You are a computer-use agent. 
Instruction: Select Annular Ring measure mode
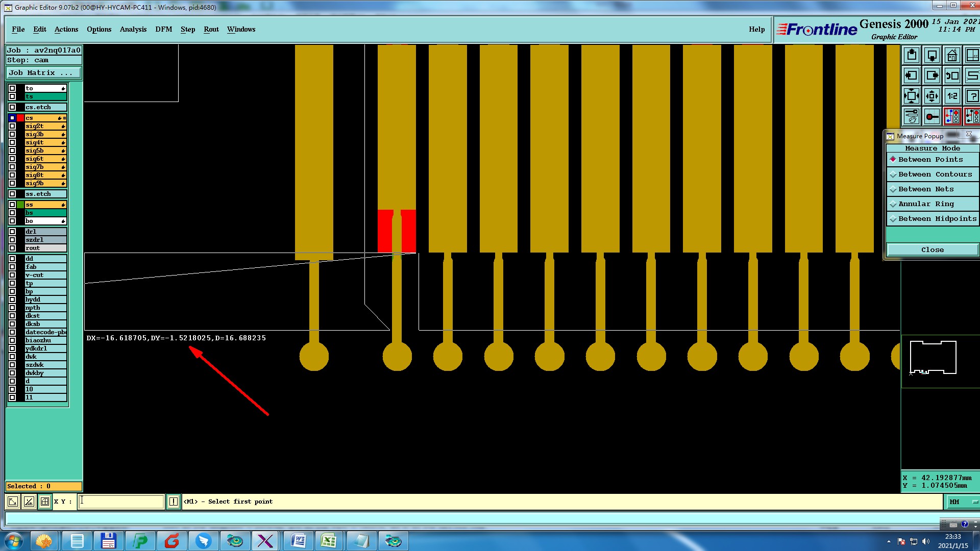[925, 204]
